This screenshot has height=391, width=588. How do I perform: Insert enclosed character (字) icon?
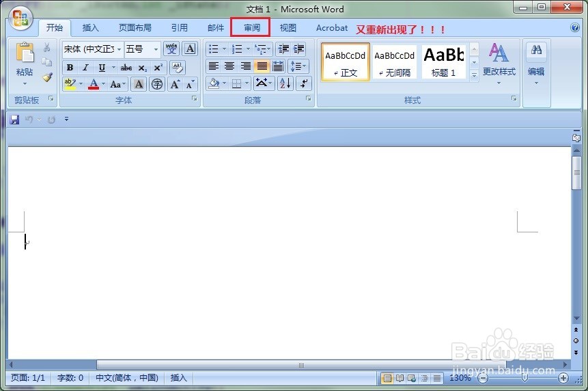tap(157, 84)
